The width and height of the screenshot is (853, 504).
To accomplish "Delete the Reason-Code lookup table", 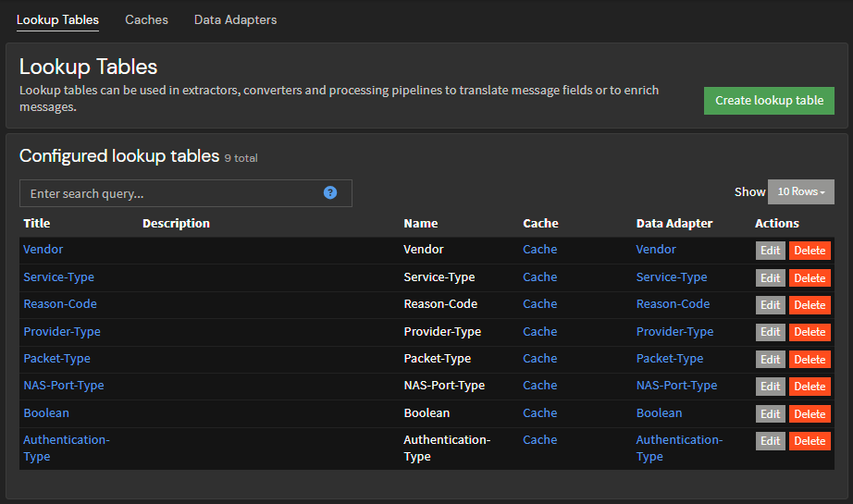I will [x=810, y=305].
